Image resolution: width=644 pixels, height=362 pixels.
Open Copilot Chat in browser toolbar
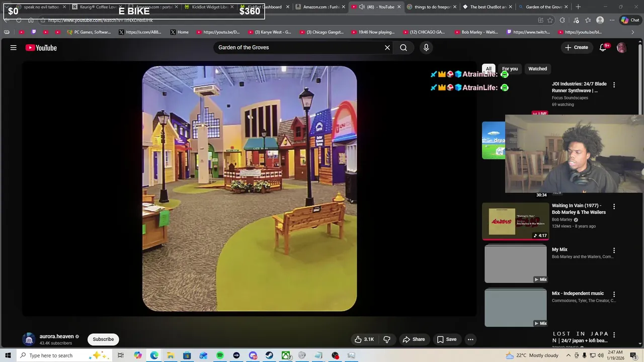(630, 20)
